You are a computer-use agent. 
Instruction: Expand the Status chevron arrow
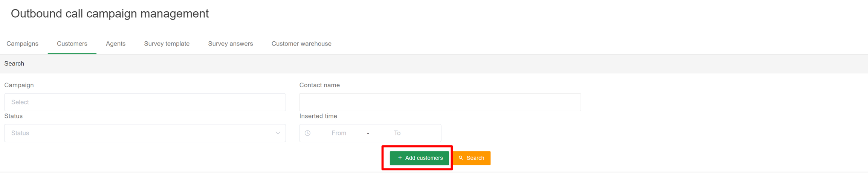tap(278, 133)
